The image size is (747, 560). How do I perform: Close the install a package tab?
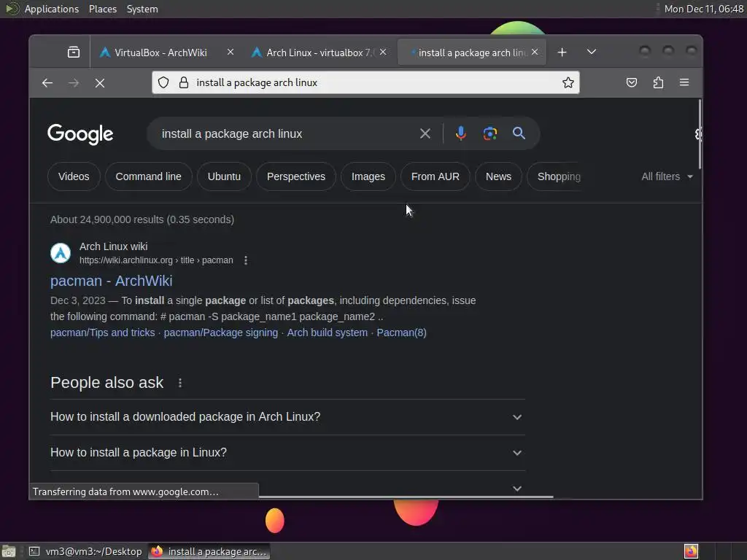(535, 52)
